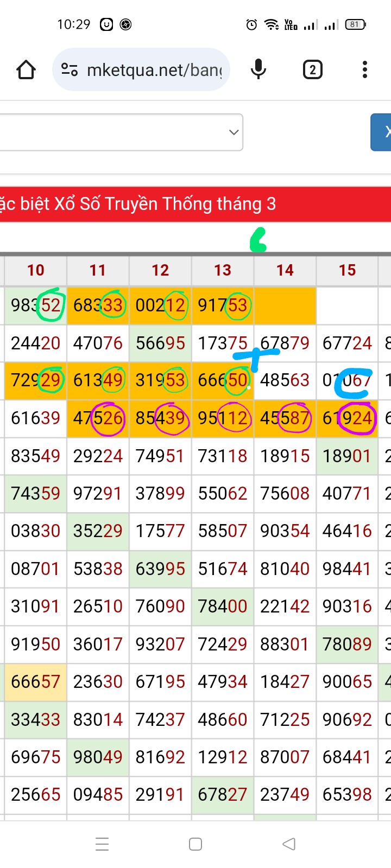
Task: Tap the Chrome home icon
Action: [26, 70]
